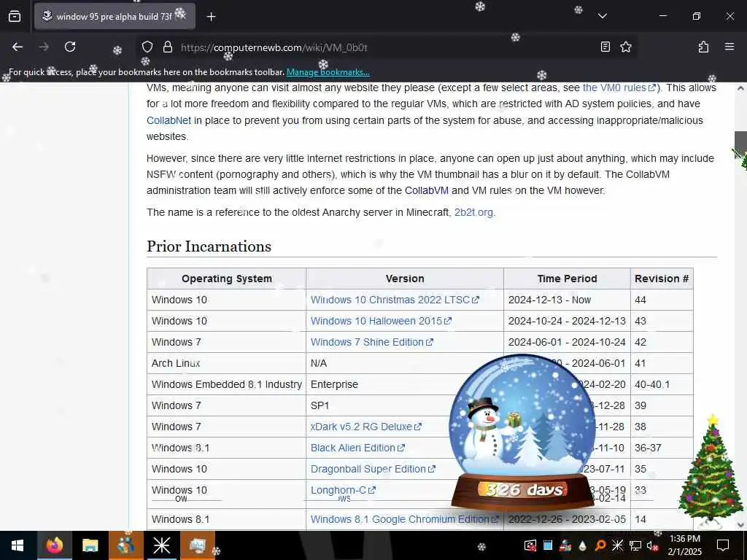Visit the 2b2t.org link
The height and width of the screenshot is (560, 747).
click(x=474, y=212)
